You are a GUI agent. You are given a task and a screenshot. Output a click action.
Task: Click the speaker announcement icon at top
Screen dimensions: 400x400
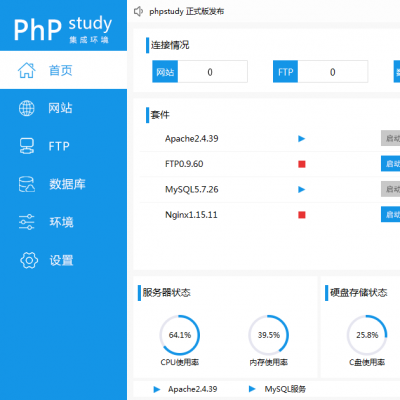138,12
